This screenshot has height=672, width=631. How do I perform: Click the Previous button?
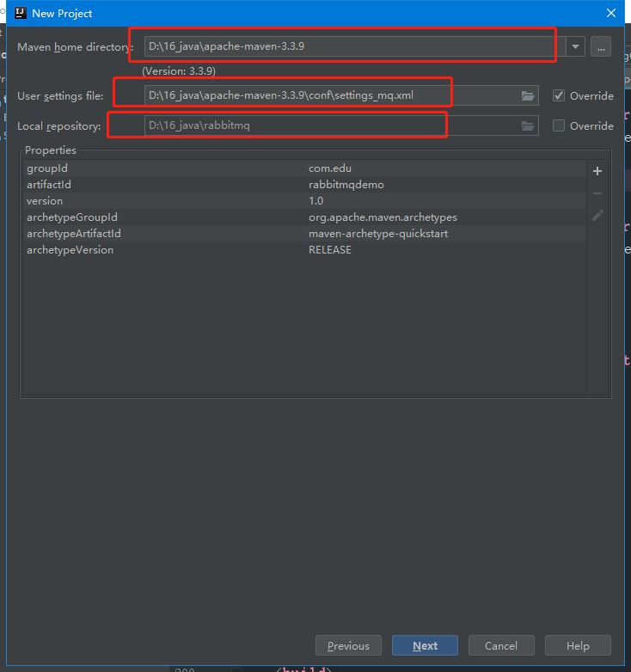click(x=348, y=645)
